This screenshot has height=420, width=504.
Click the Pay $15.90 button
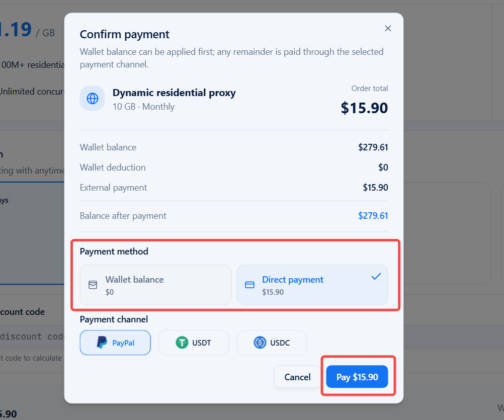[357, 377]
